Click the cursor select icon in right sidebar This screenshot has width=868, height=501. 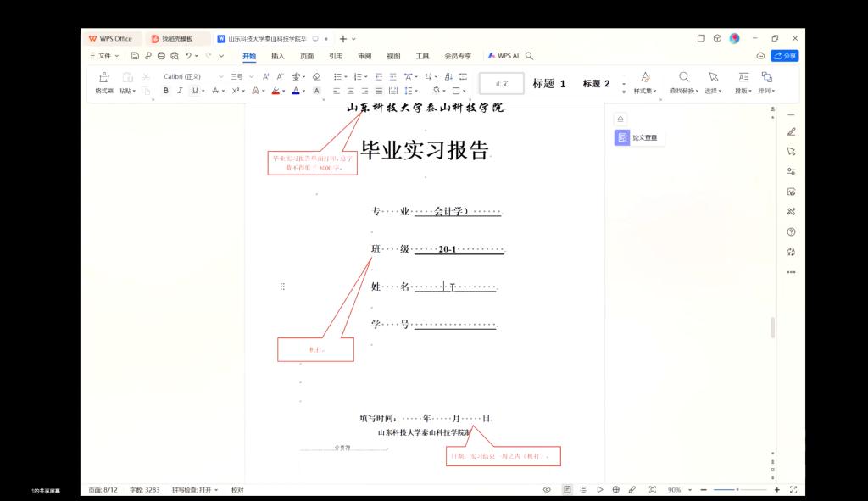click(791, 151)
